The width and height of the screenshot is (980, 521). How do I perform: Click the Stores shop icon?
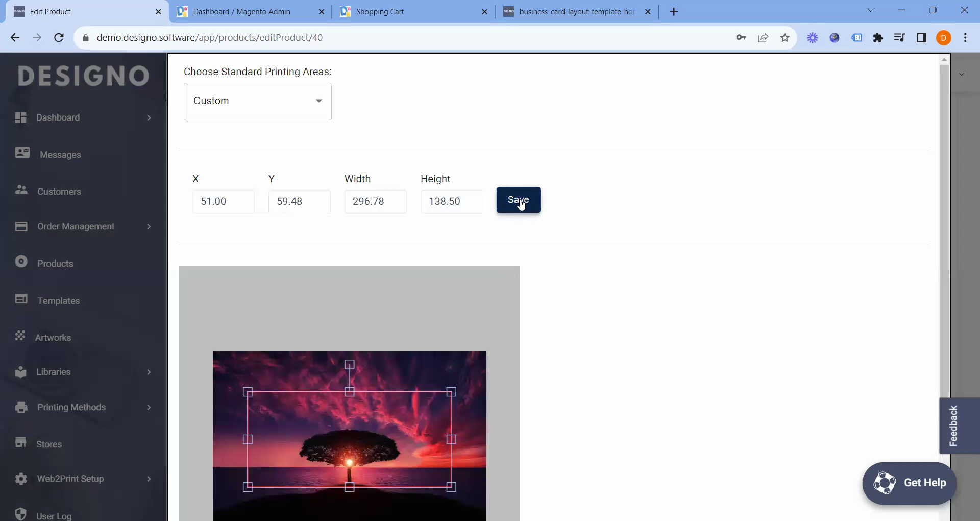point(21,443)
